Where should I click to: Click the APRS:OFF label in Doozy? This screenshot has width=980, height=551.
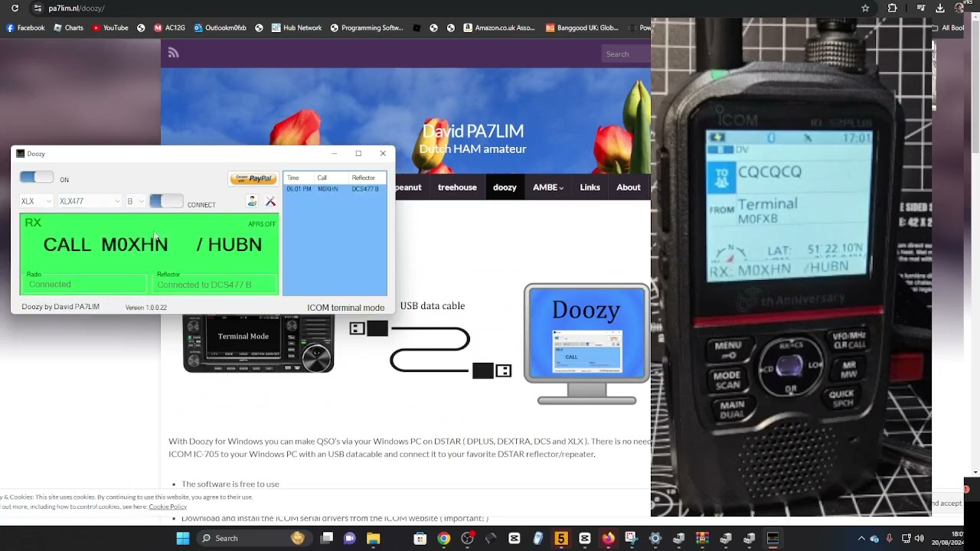[262, 224]
